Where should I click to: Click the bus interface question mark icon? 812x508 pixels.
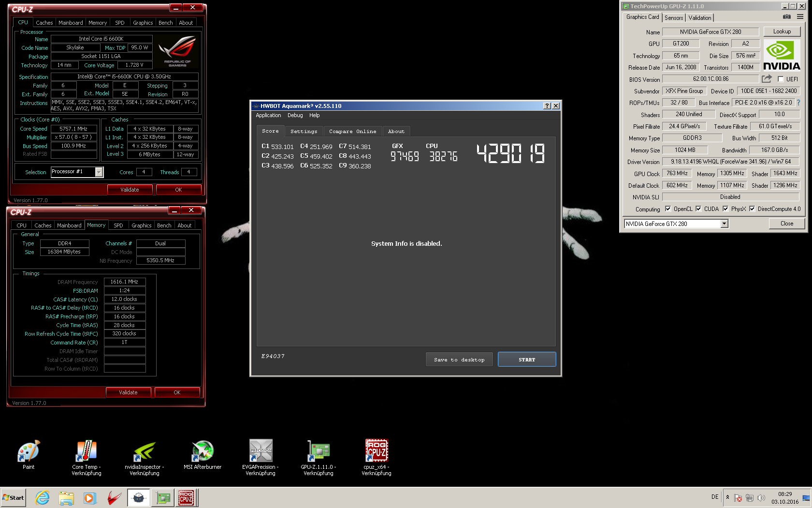coord(798,103)
